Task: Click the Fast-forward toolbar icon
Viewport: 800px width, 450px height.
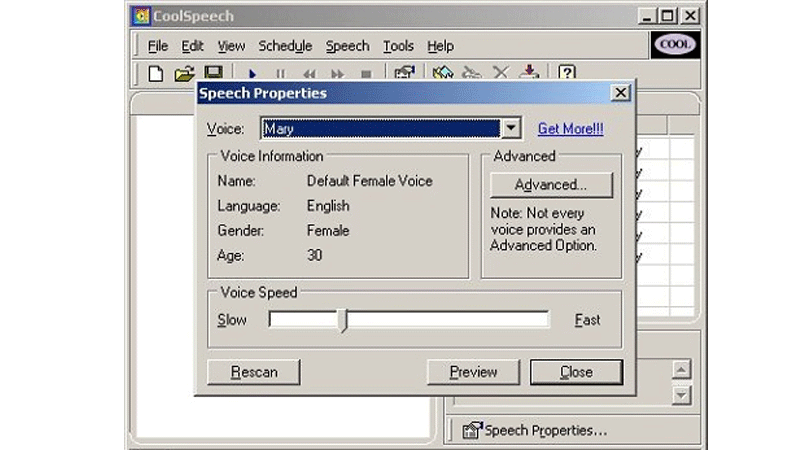Action: tap(337, 74)
